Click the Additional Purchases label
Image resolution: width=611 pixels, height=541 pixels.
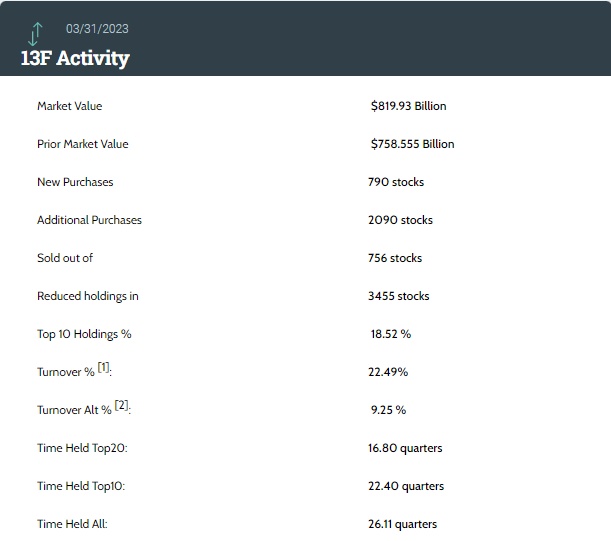[x=89, y=220]
